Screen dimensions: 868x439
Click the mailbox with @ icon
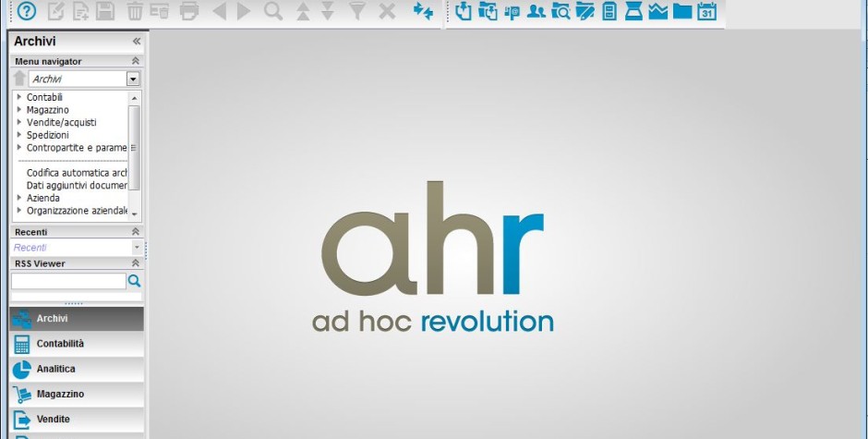click(x=512, y=12)
